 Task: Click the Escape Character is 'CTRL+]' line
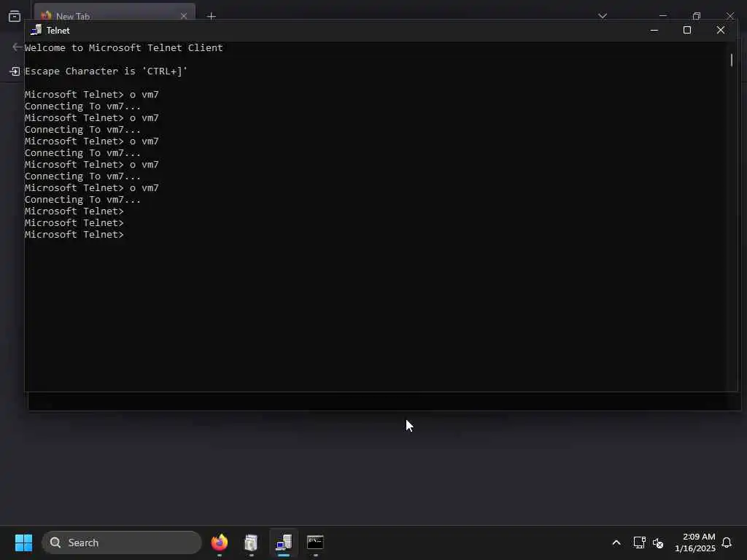[107, 71]
